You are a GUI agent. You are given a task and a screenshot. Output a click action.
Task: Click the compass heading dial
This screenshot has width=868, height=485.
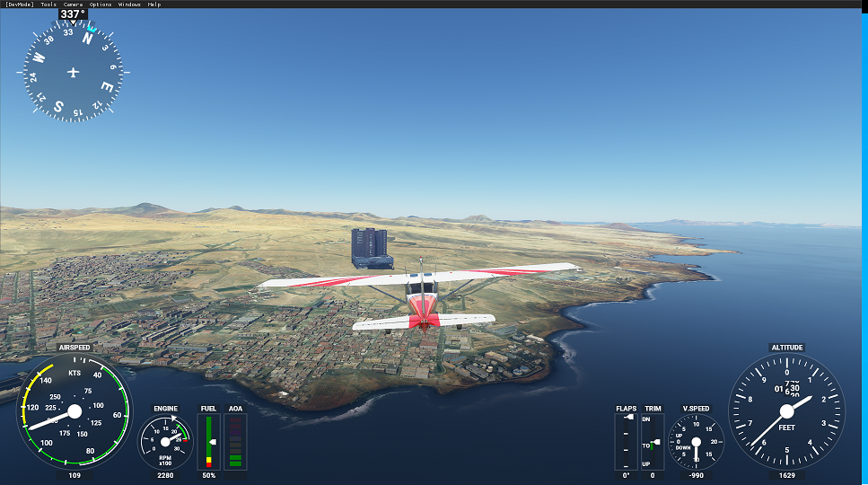tap(74, 71)
